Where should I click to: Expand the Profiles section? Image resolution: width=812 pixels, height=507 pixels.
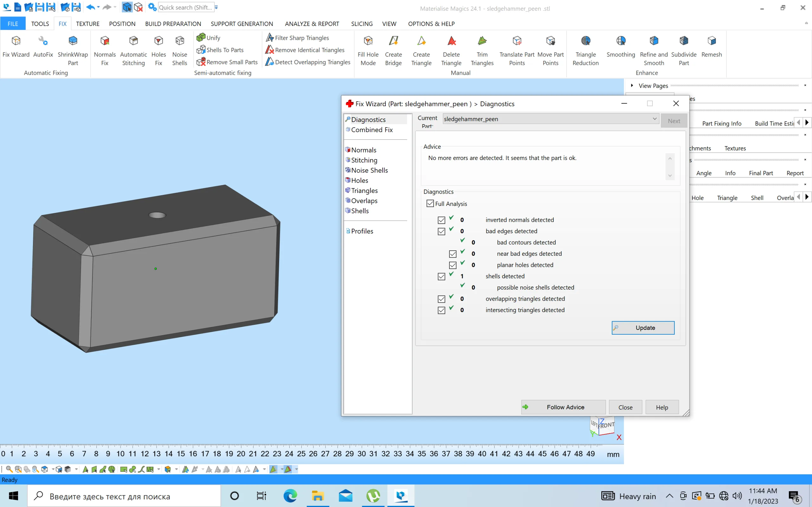pyautogui.click(x=362, y=231)
